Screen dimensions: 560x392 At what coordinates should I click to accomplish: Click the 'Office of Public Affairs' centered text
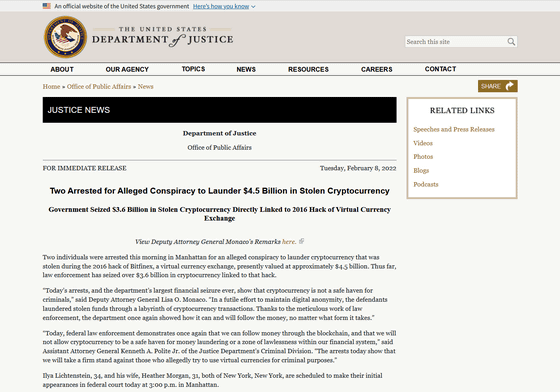coord(220,147)
